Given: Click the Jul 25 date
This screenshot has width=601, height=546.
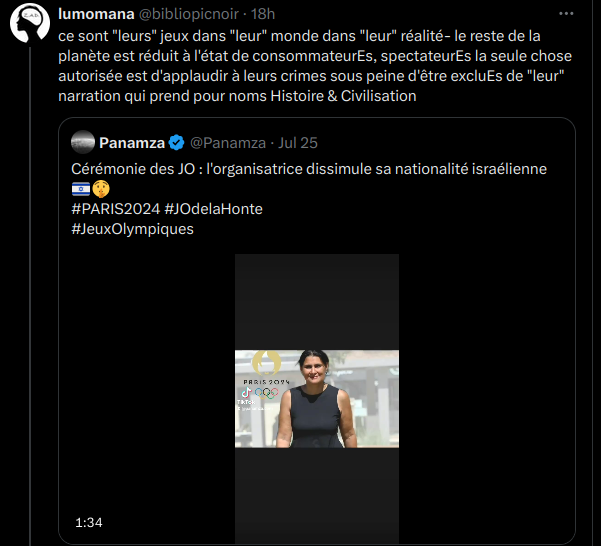Looking at the screenshot, I should (x=298, y=143).
